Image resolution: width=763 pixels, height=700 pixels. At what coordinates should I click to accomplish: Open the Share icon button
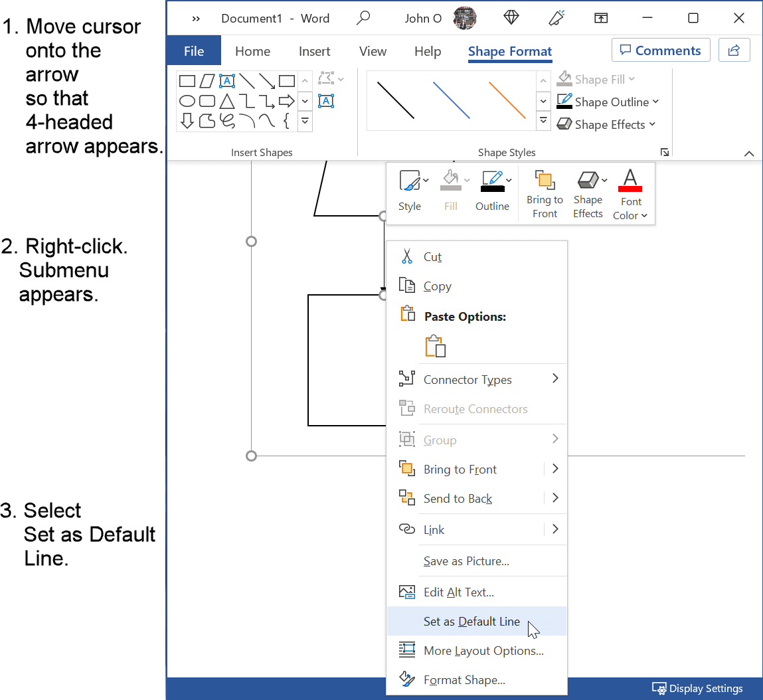(x=734, y=50)
